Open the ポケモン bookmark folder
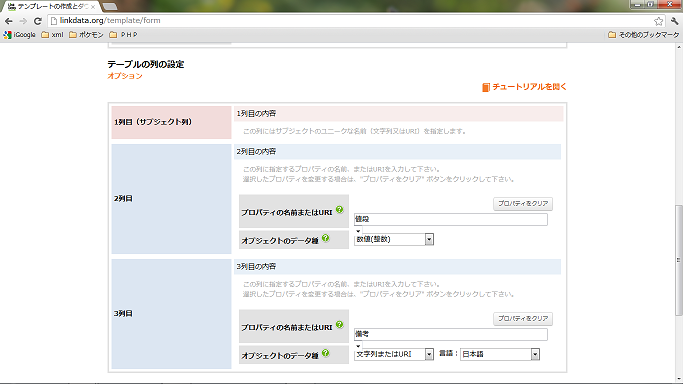 [86, 34]
